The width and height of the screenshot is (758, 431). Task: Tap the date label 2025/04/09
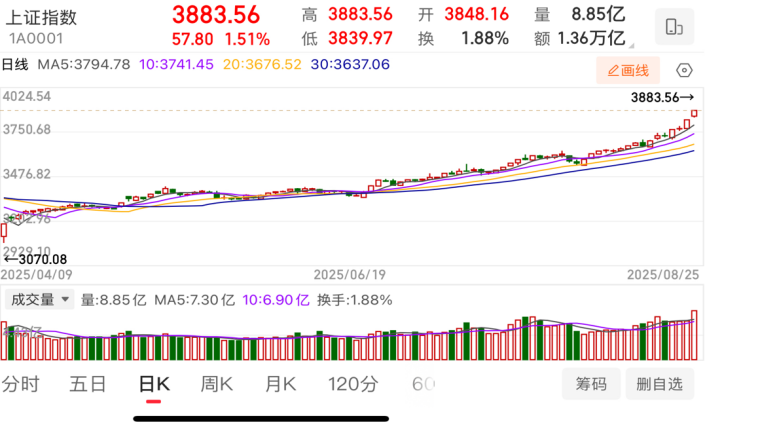(36, 275)
